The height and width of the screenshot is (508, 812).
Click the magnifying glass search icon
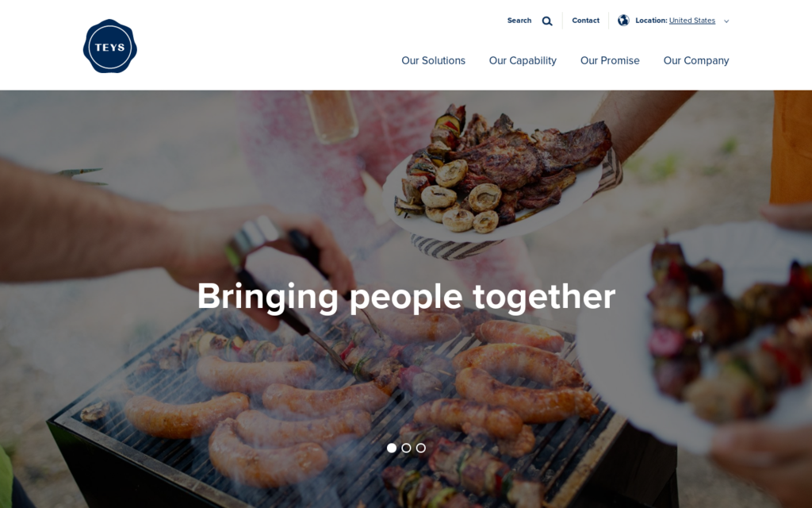click(547, 21)
